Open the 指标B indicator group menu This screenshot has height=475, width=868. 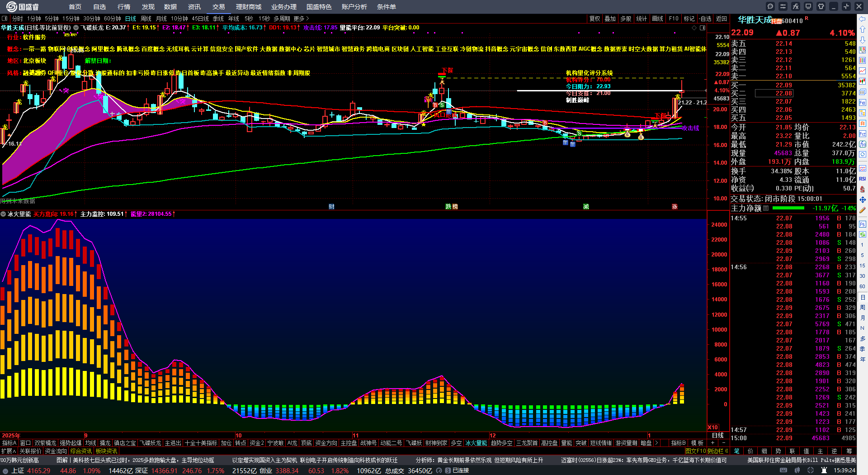pos(678,443)
